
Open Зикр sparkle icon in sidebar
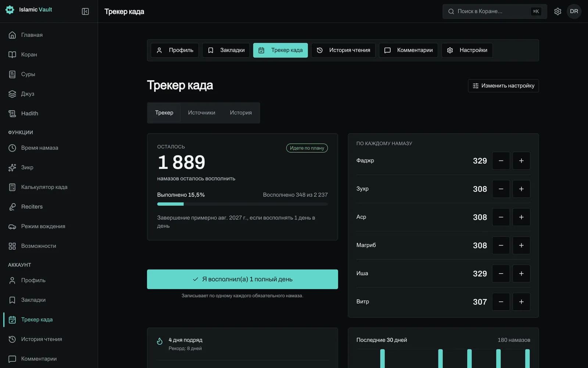pos(12,167)
